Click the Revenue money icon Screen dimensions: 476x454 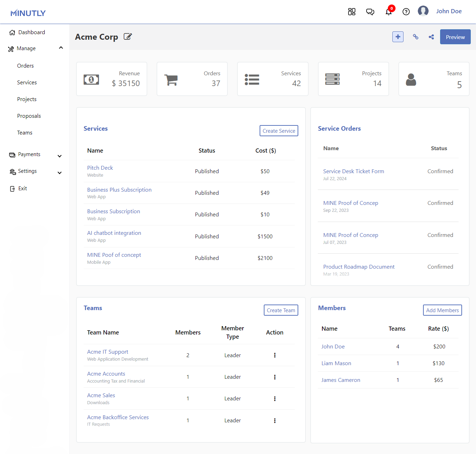tap(91, 79)
